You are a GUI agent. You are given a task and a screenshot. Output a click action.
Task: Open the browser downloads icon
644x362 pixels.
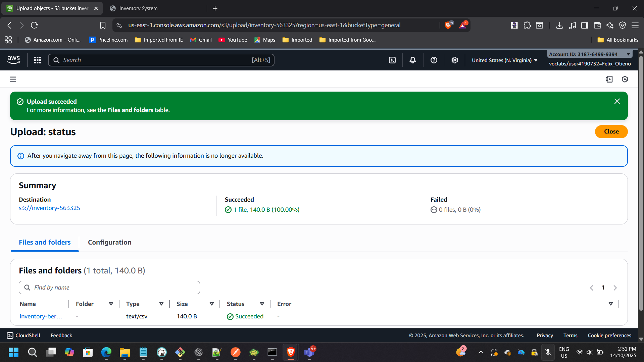tap(559, 25)
